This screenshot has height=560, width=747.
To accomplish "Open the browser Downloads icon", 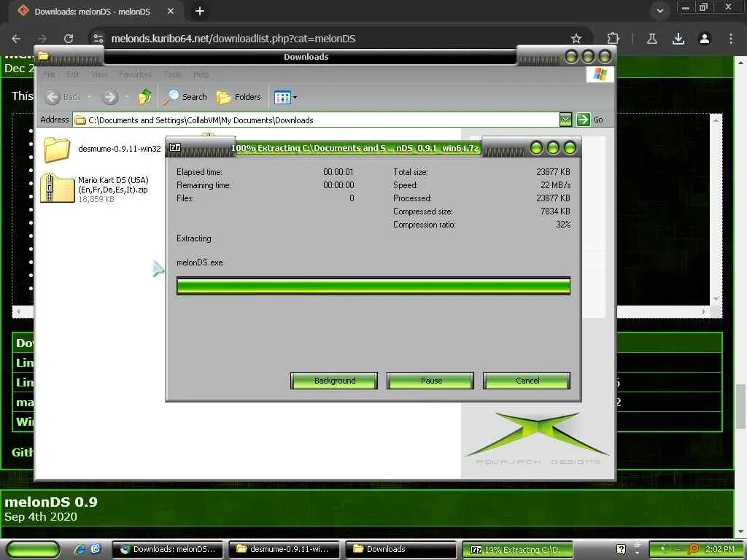I will tap(678, 39).
